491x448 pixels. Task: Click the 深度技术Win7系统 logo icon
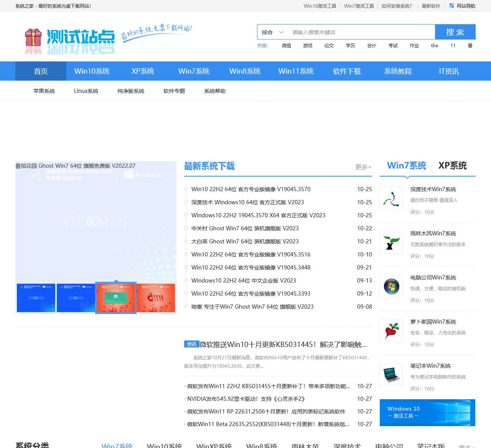391,198
